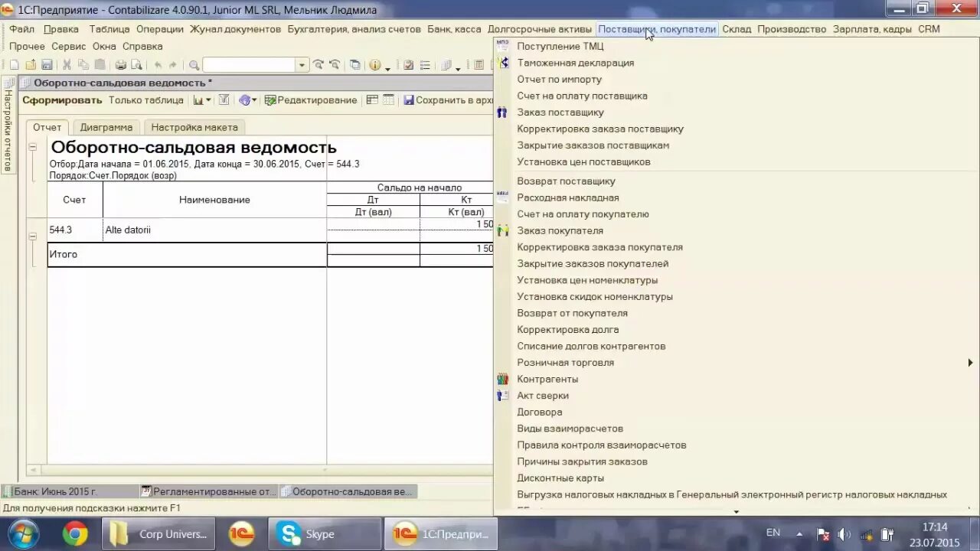This screenshot has width=980, height=551.
Task: Click the Open file icon
Action: pos(31,65)
